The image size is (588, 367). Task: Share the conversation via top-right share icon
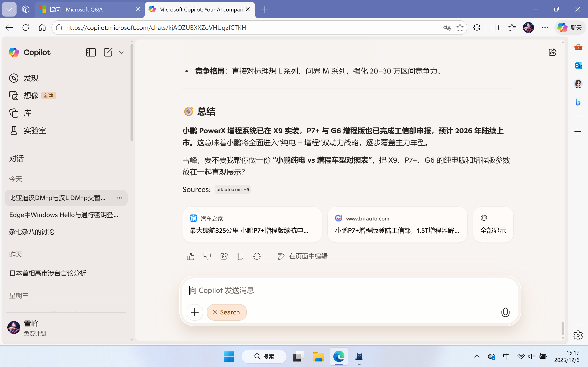pyautogui.click(x=553, y=52)
